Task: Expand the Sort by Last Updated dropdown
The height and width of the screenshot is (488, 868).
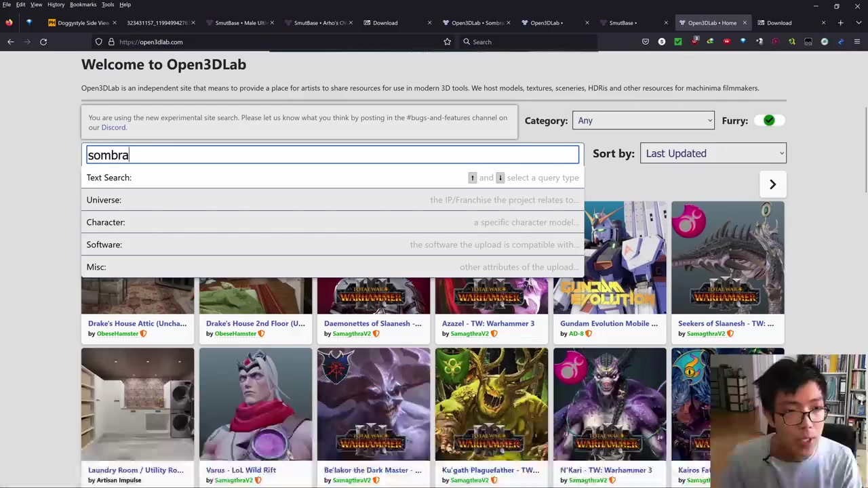Action: click(x=713, y=153)
